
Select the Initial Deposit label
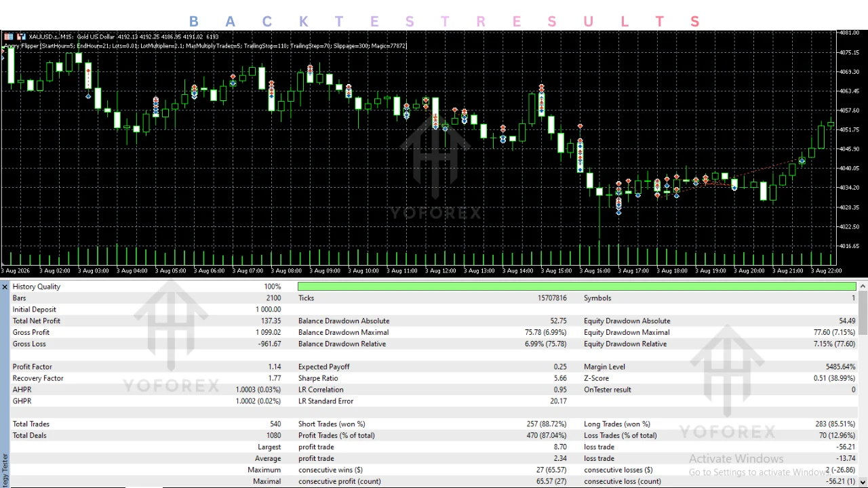coord(34,310)
